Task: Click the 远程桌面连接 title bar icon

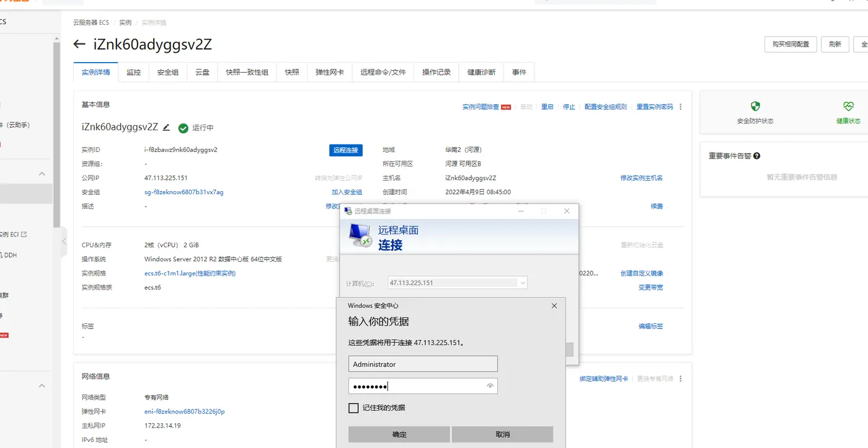Action: (348, 211)
